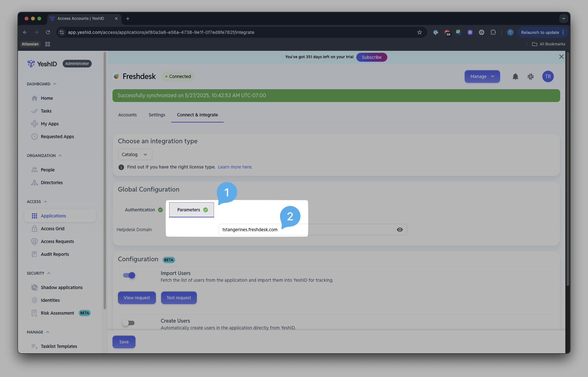Open People section
Viewport: 588px width, 377px height.
(48, 170)
